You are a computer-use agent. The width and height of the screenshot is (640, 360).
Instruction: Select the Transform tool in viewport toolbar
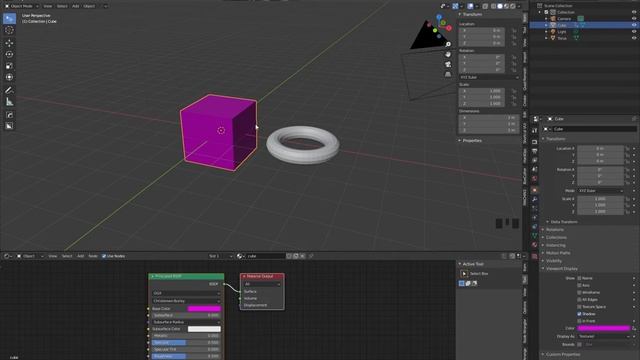9,77
